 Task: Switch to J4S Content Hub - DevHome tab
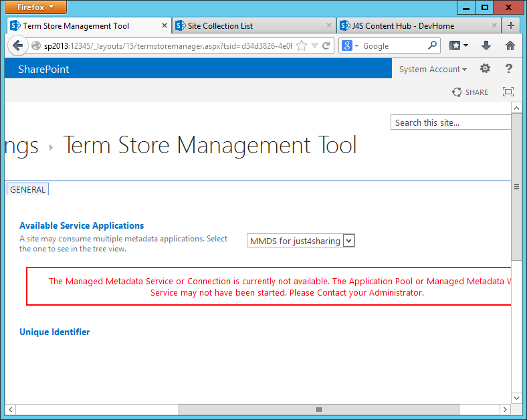pyautogui.click(x=419, y=26)
